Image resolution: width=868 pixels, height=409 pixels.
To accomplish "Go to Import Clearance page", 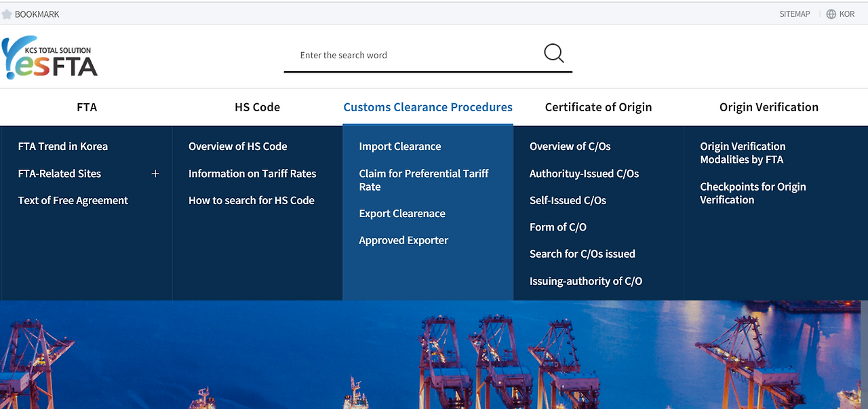I will coord(400,147).
